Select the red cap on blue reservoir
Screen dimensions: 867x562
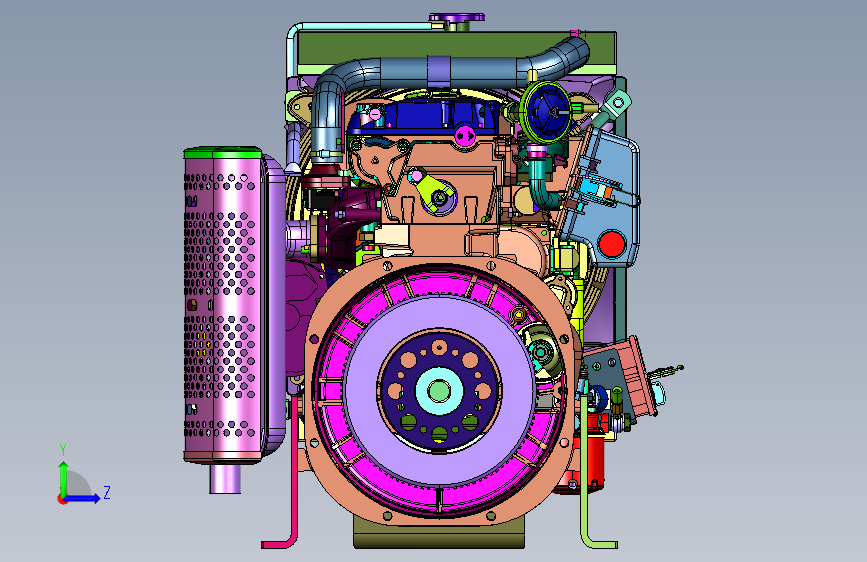pyautogui.click(x=612, y=244)
